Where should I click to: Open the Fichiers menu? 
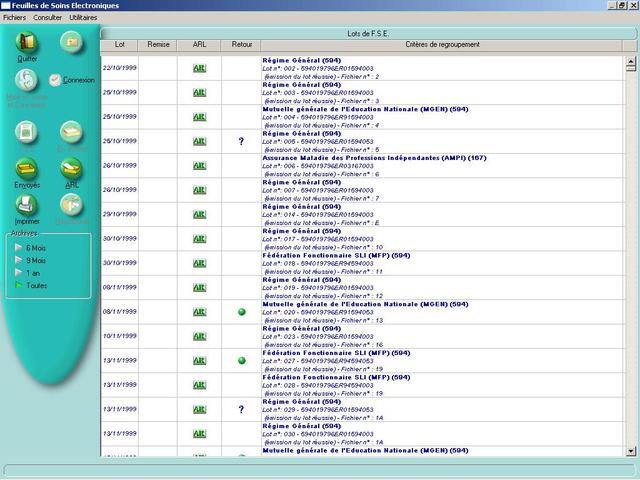tap(14, 18)
